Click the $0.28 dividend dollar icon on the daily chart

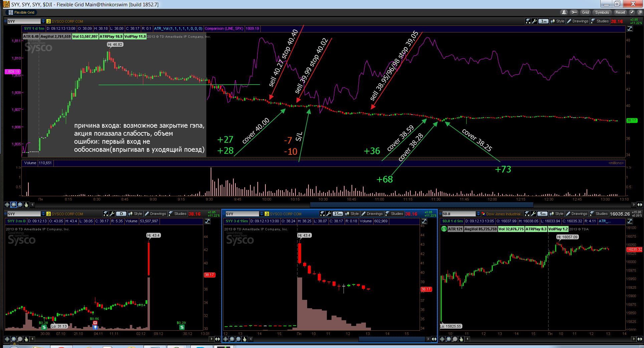(x=44, y=327)
